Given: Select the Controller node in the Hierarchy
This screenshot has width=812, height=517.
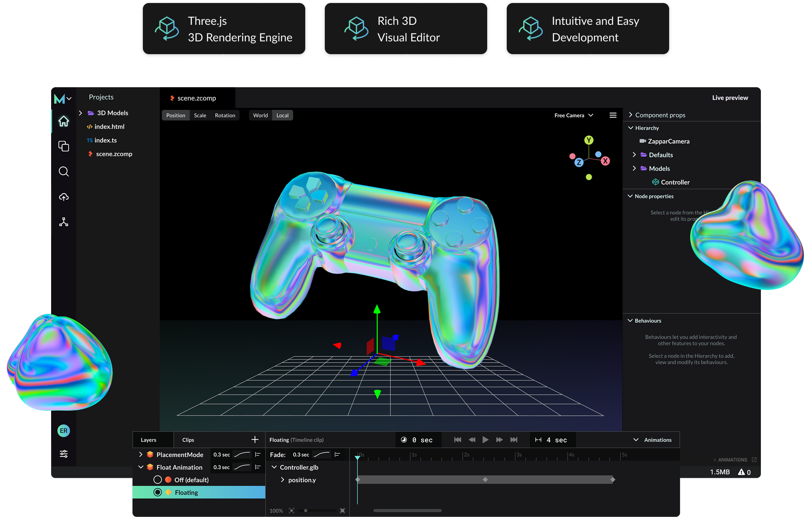Looking at the screenshot, I should pos(675,182).
